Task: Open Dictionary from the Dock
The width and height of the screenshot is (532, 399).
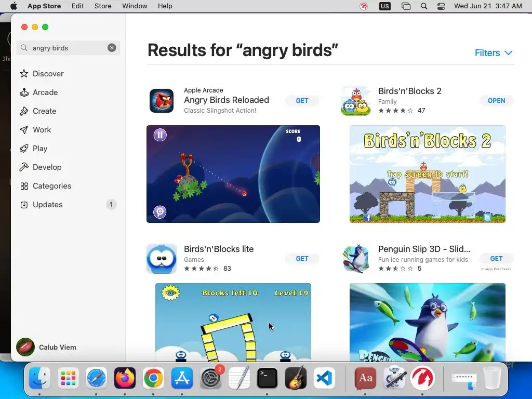Action: tap(365, 378)
